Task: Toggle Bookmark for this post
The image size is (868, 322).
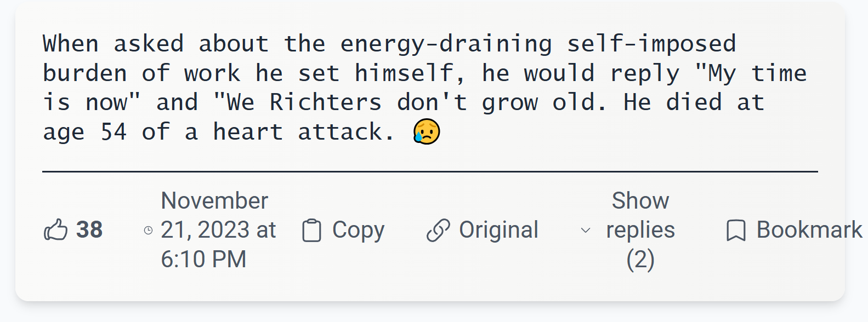Action: [x=809, y=230]
